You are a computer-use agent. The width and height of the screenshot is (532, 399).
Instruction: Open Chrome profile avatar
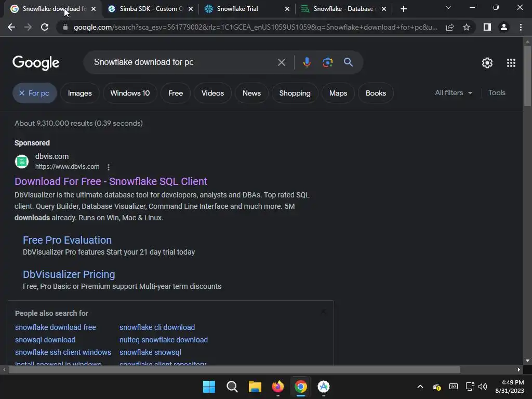pyautogui.click(x=504, y=27)
